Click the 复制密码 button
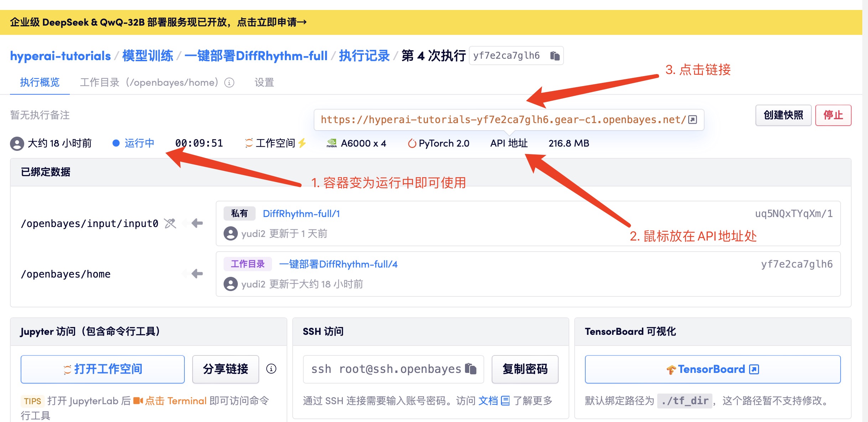The height and width of the screenshot is (422, 868). (x=525, y=369)
